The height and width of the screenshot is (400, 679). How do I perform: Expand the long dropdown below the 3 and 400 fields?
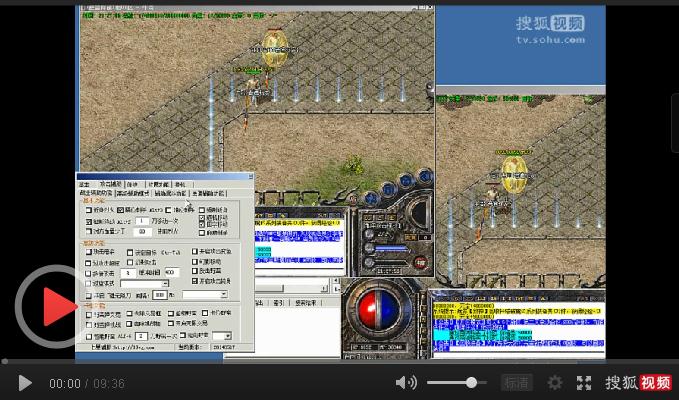(165, 284)
